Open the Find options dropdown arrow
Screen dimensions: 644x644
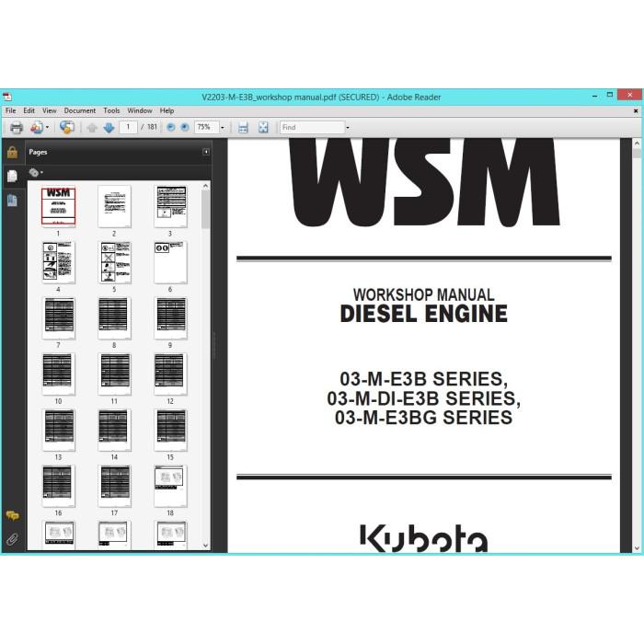[x=348, y=128]
